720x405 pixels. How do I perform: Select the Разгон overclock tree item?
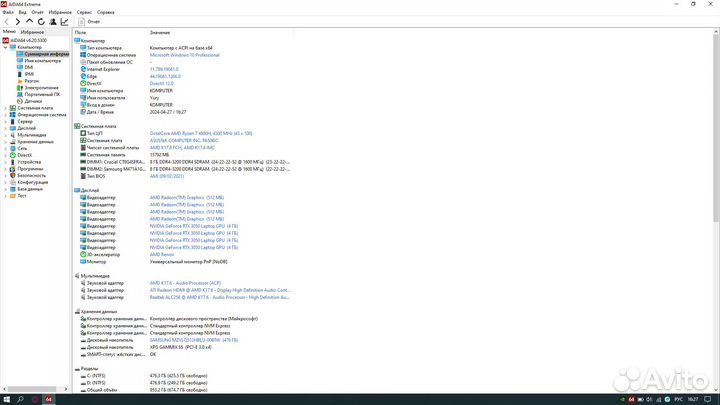(33, 81)
